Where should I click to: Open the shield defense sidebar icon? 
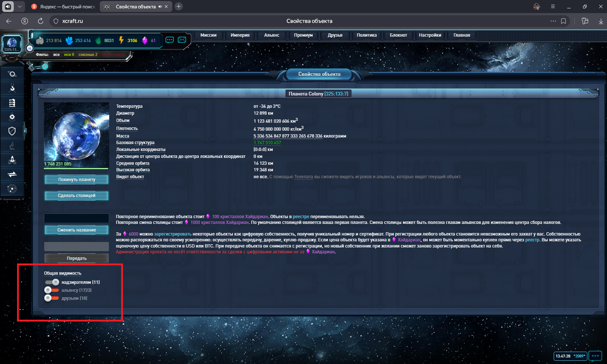(12, 131)
